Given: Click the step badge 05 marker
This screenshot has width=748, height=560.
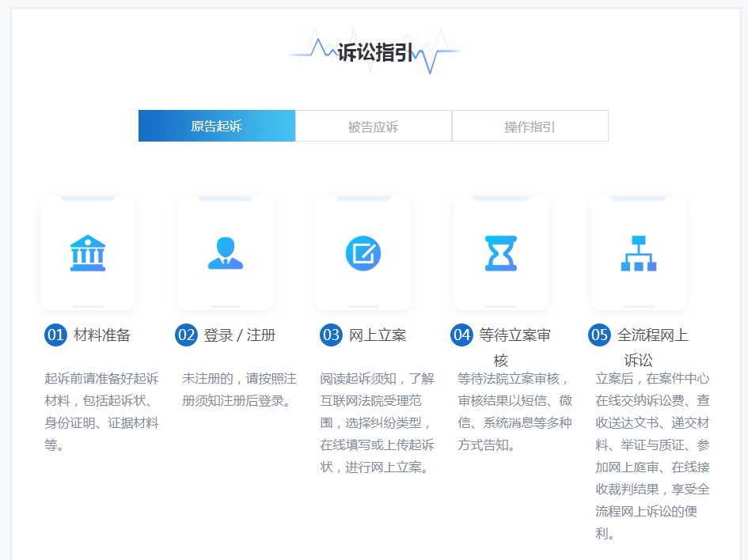Looking at the screenshot, I should coord(598,335).
